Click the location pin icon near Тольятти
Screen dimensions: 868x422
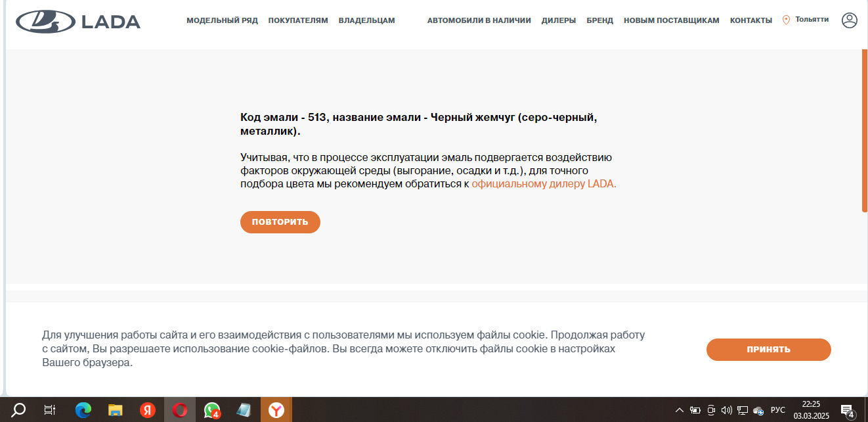pyautogui.click(x=786, y=20)
